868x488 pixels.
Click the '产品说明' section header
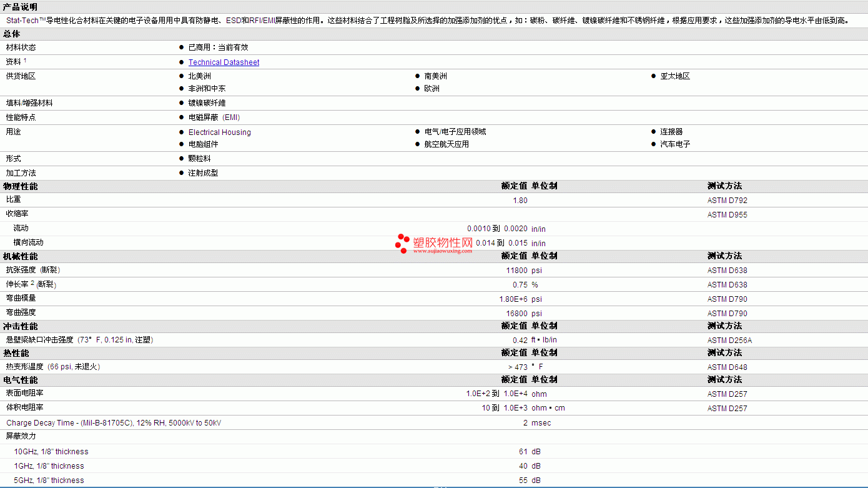click(x=20, y=7)
